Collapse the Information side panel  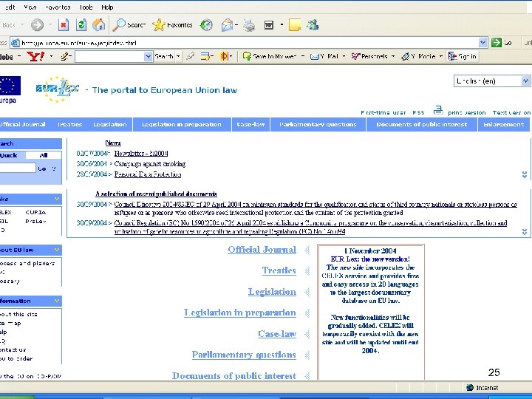point(57,301)
